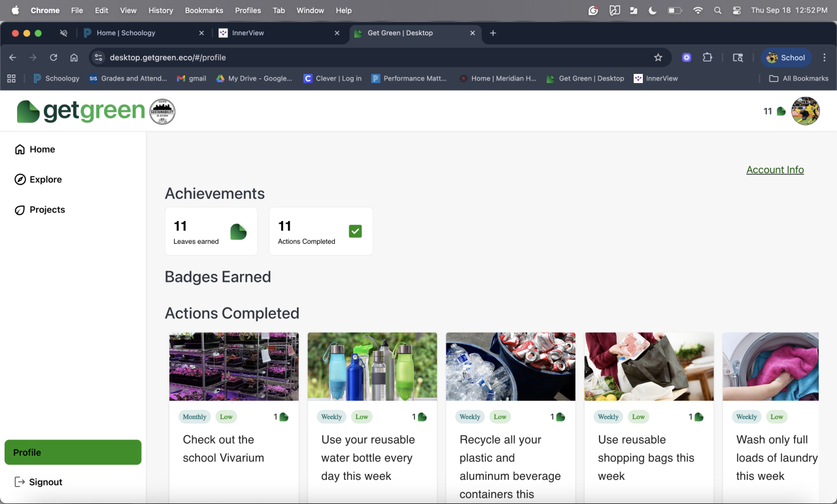
Task: Expand the School profile chip in Chrome
Action: (x=785, y=58)
